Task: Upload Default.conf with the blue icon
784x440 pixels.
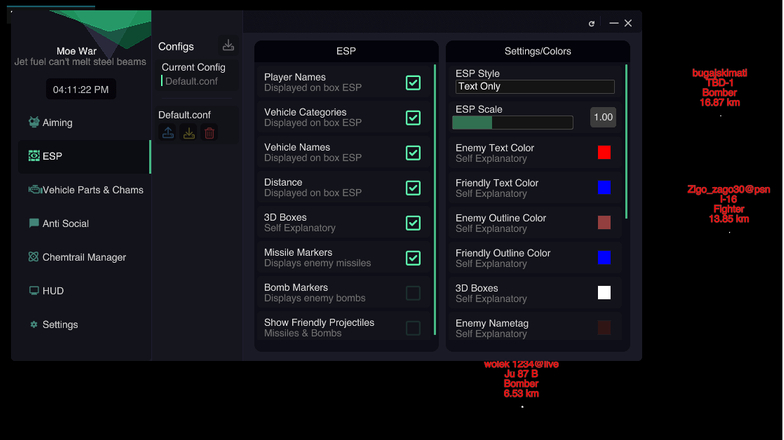Action: coord(168,133)
